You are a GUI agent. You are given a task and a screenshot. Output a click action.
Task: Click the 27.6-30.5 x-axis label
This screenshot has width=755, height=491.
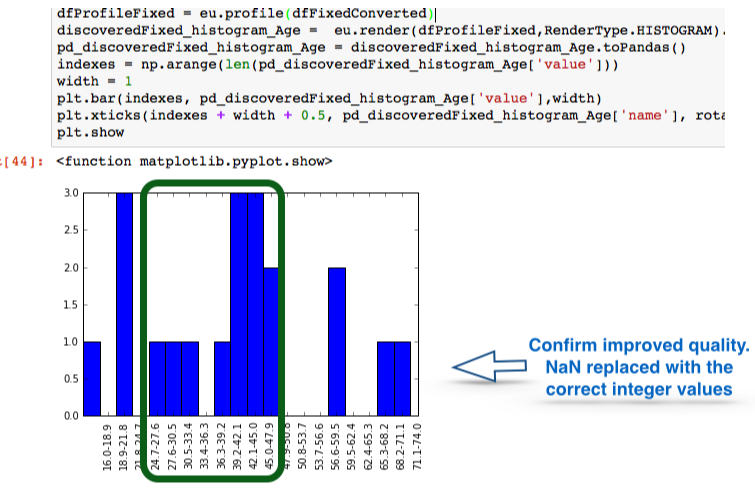pyautogui.click(x=172, y=447)
